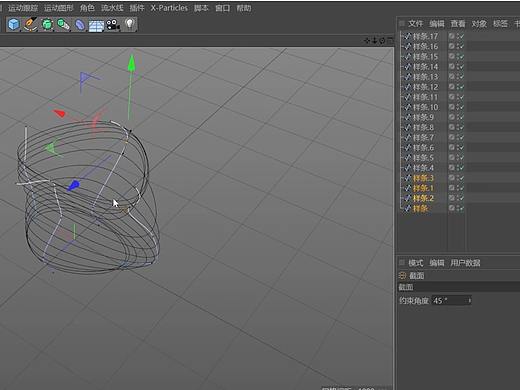This screenshot has height=390, width=520.
Task: Click the 约束角度 field stepper arrows
Action: [469, 300]
